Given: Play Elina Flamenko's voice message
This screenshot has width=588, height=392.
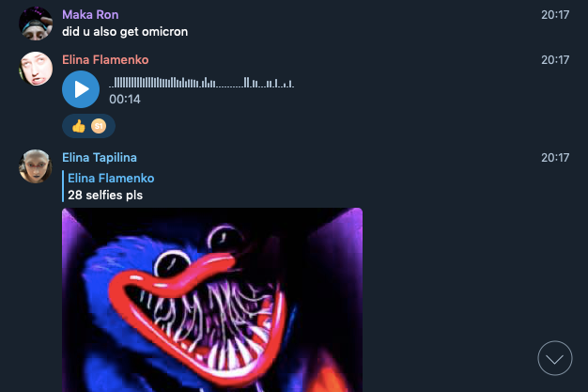Looking at the screenshot, I should [81, 89].
